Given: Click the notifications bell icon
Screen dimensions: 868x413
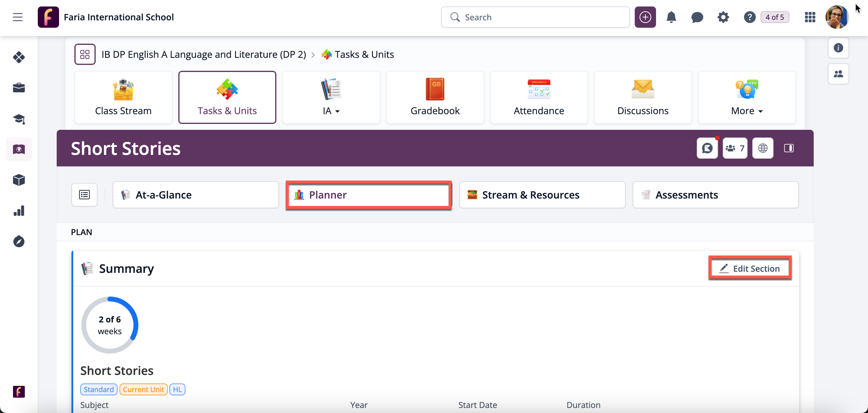Looking at the screenshot, I should click(671, 17).
